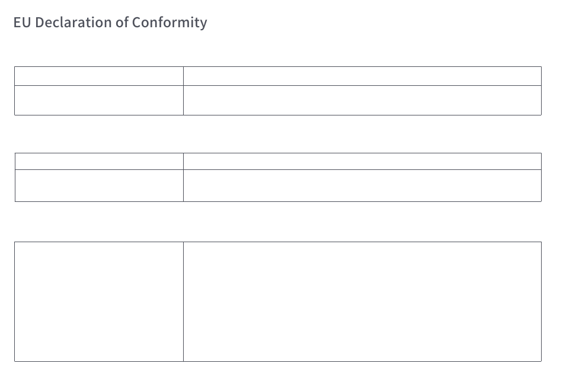The width and height of the screenshot is (563, 392).
Task: Place cursor in third table's large left cell
Action: coord(99,301)
